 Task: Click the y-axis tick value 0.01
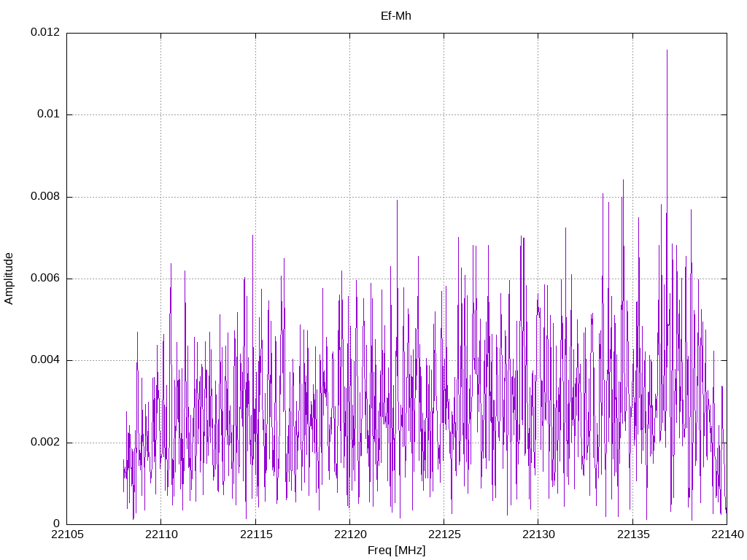click(49, 114)
